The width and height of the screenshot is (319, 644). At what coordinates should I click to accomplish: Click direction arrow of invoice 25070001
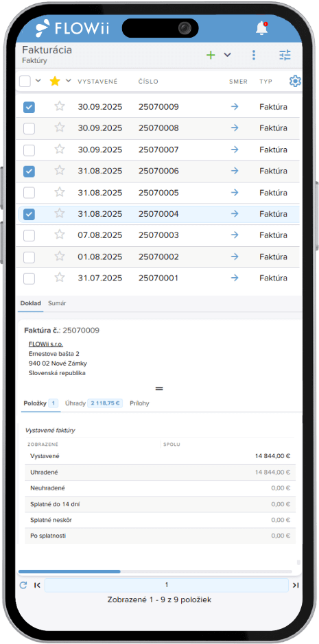[x=235, y=278]
